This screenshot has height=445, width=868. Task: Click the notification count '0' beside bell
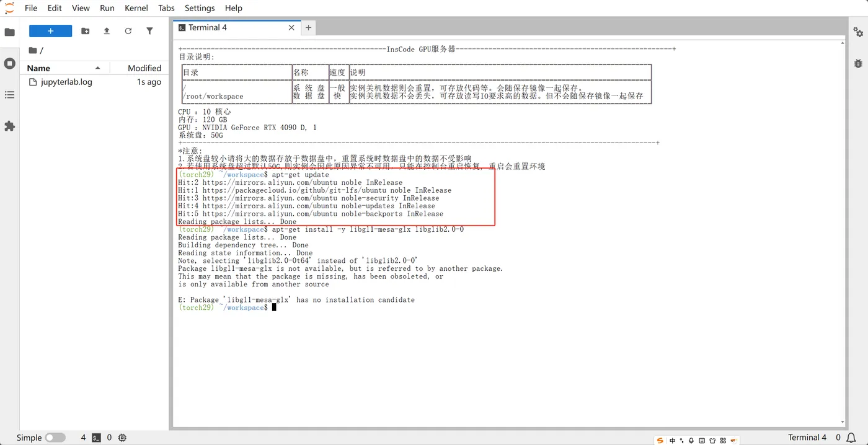838,438
